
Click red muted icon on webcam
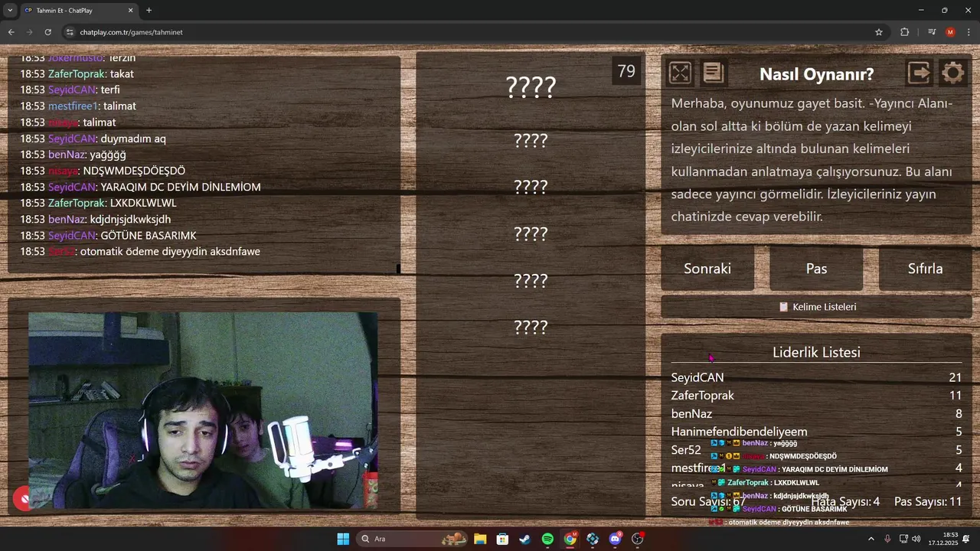click(x=23, y=499)
